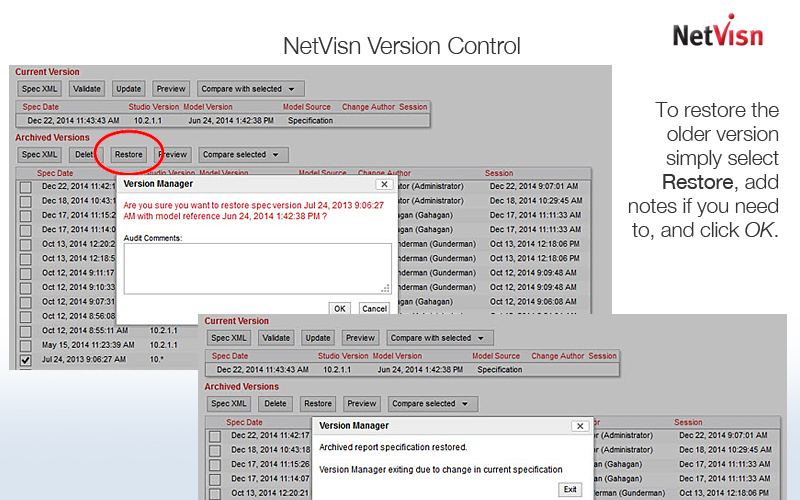Image resolution: width=800 pixels, height=500 pixels.
Task: Click Preview in the upper screenshot's Current Version
Action: pos(171,89)
